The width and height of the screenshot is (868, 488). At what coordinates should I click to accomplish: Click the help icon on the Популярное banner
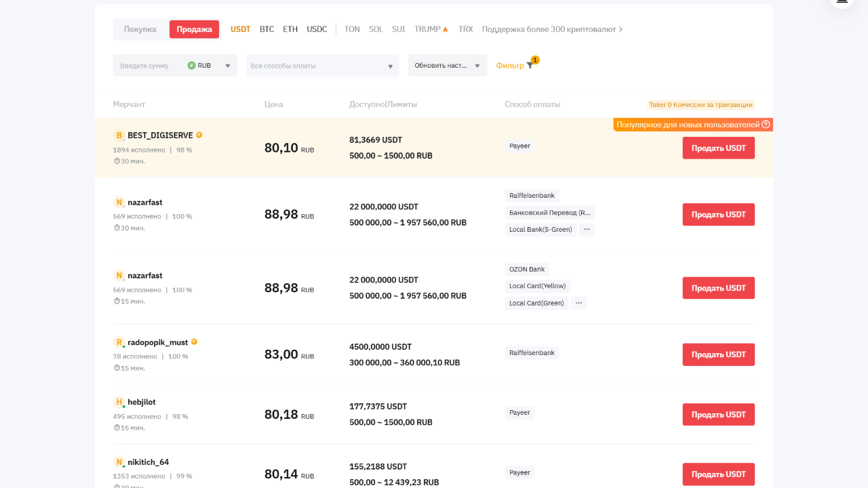(x=766, y=125)
